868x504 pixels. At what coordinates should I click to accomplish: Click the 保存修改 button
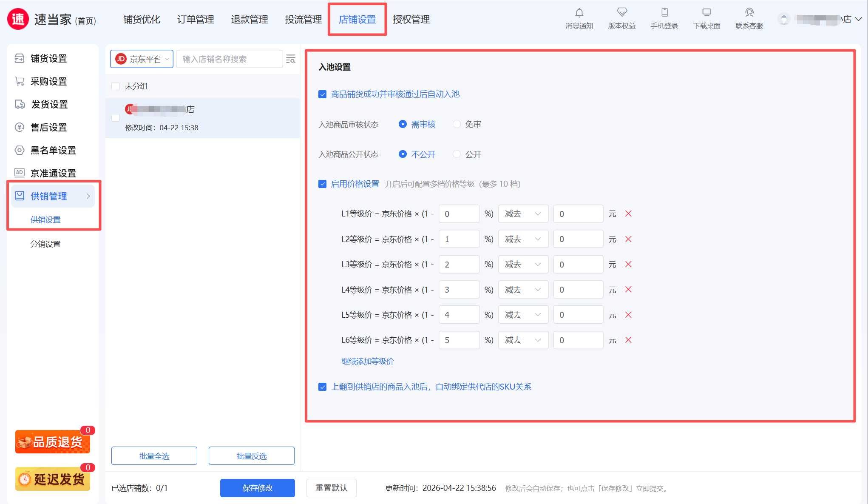257,488
